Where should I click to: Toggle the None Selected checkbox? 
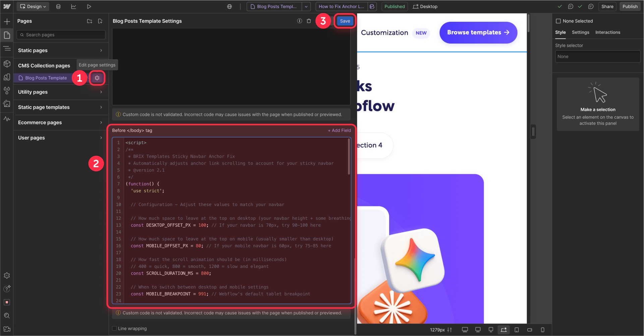point(558,21)
